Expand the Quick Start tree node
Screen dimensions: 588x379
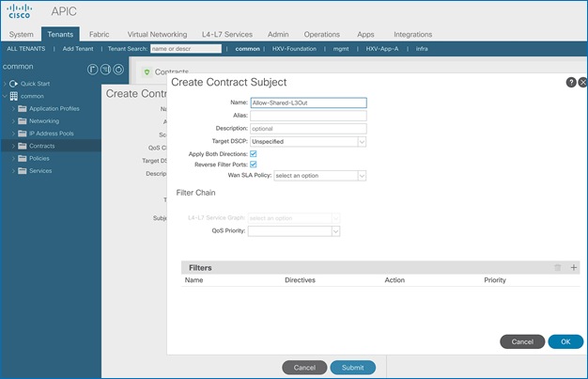[5, 84]
